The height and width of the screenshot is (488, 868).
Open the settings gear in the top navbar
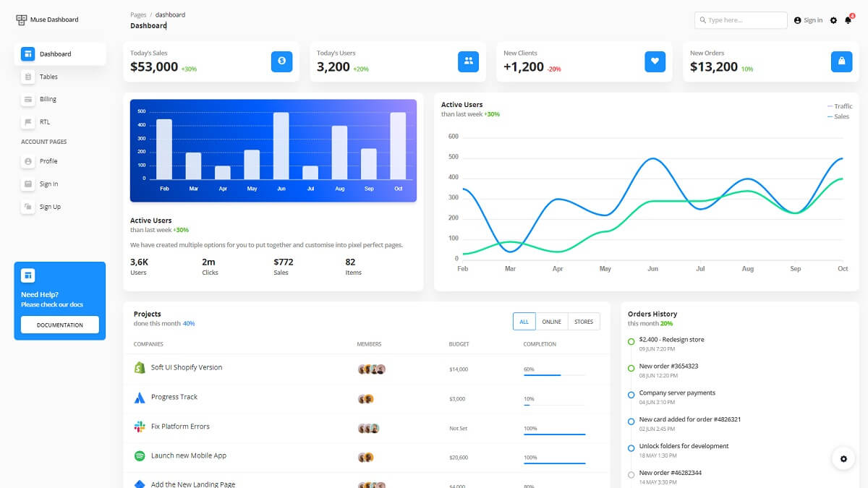[x=833, y=20]
